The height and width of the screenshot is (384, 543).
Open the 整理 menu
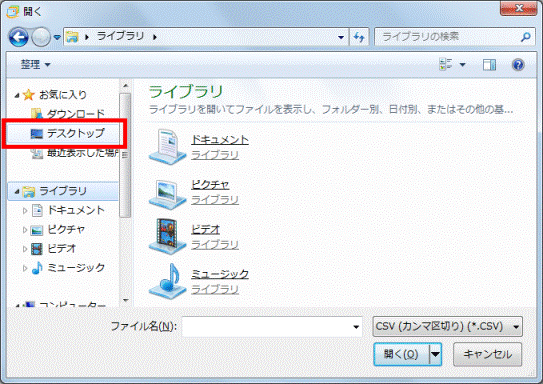tap(35, 64)
